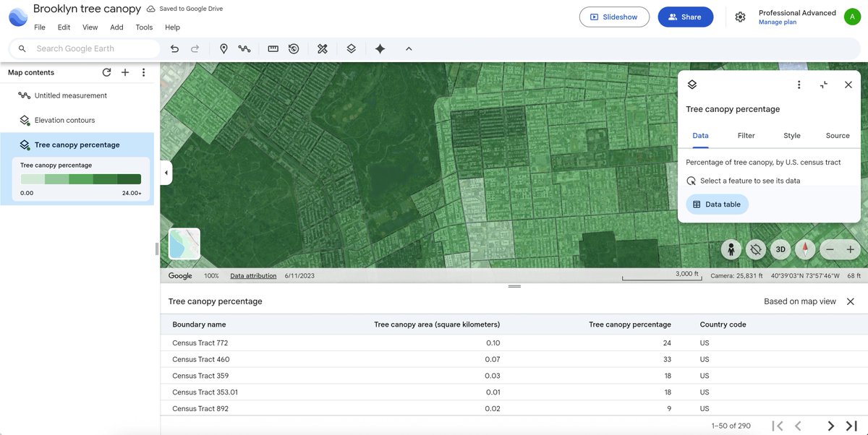Click the Boundary name column header

pos(199,324)
